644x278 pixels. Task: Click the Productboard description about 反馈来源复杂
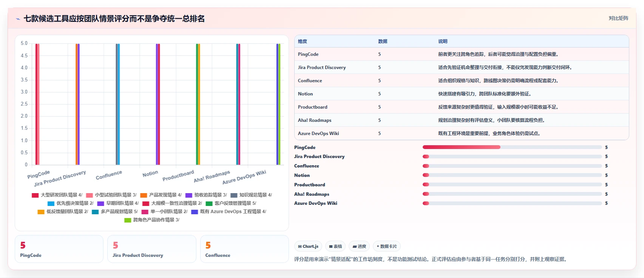499,107
